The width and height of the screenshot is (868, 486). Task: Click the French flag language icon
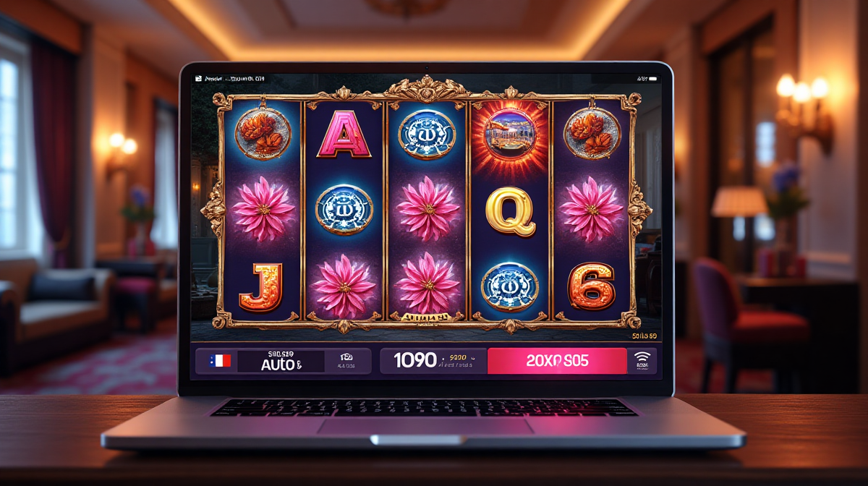click(220, 361)
